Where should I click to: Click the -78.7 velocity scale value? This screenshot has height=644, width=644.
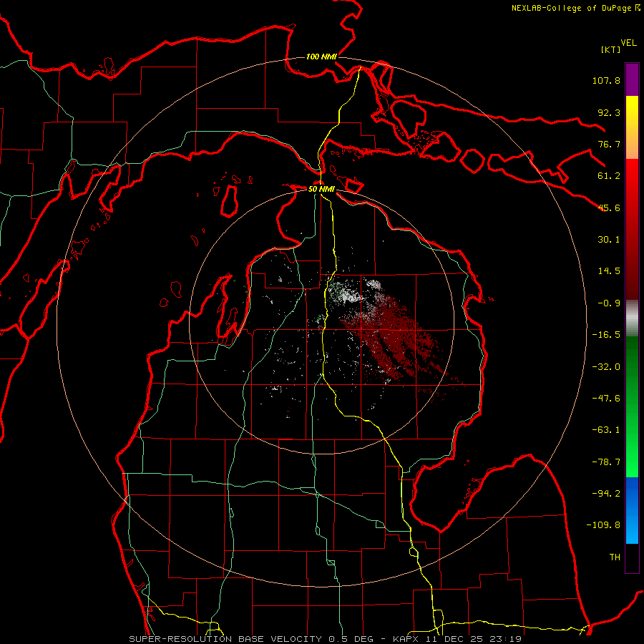[x=606, y=462]
